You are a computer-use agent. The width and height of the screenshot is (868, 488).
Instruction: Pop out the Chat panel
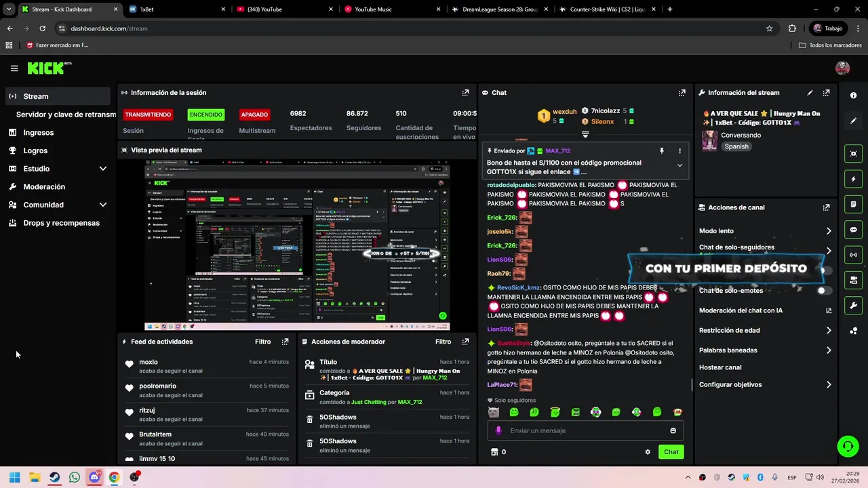point(682,93)
